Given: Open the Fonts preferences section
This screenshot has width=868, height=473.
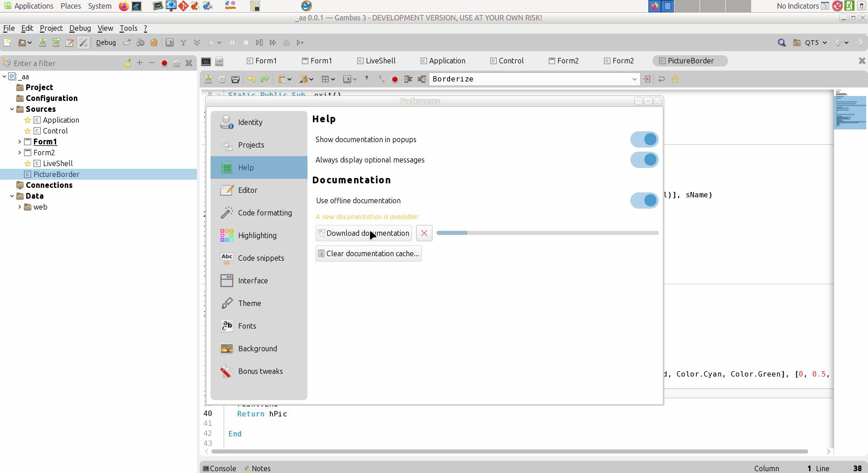Looking at the screenshot, I should [x=247, y=326].
